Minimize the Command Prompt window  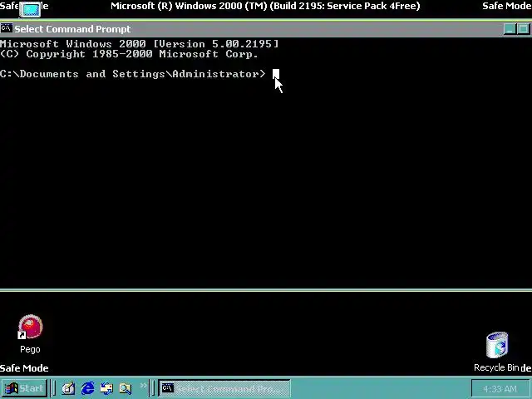click(510, 29)
